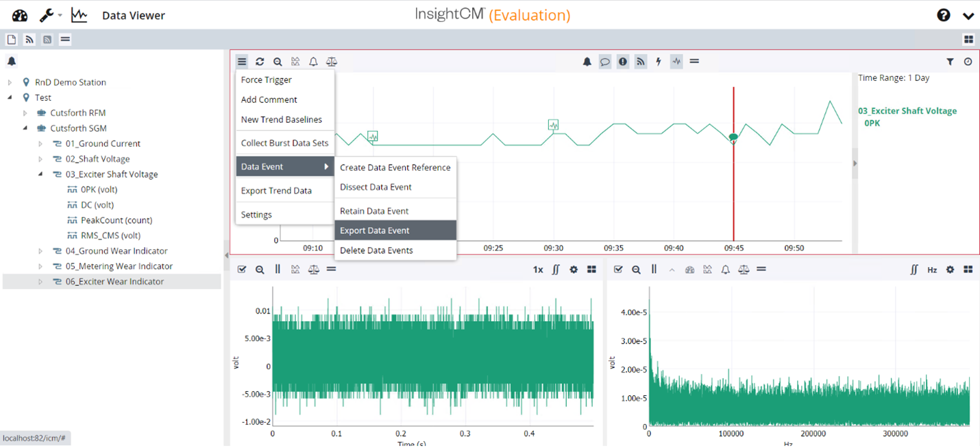Viewport: 980px width, 448px height.
Task: Select the PeakCount (count) feature
Action: pos(117,220)
